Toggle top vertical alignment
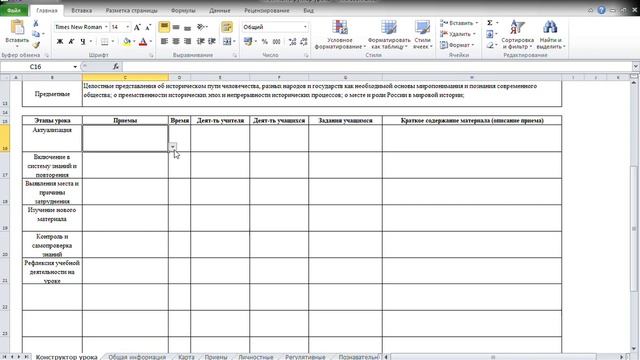This screenshot has height=360, width=640. tap(164, 27)
